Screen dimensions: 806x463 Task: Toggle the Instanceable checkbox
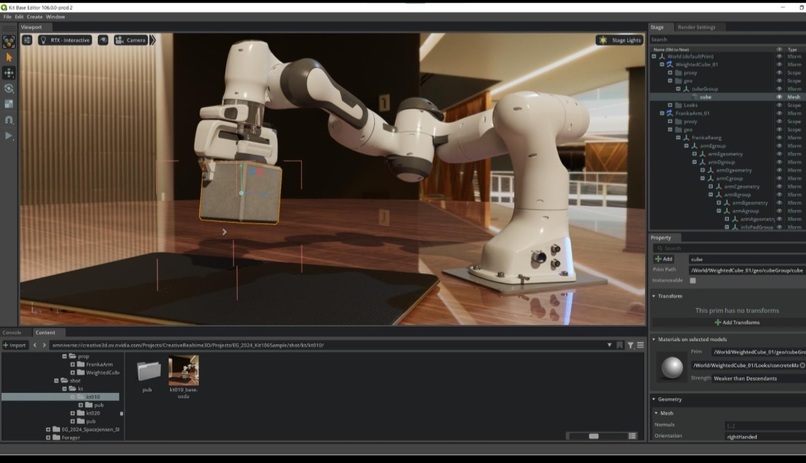point(693,281)
